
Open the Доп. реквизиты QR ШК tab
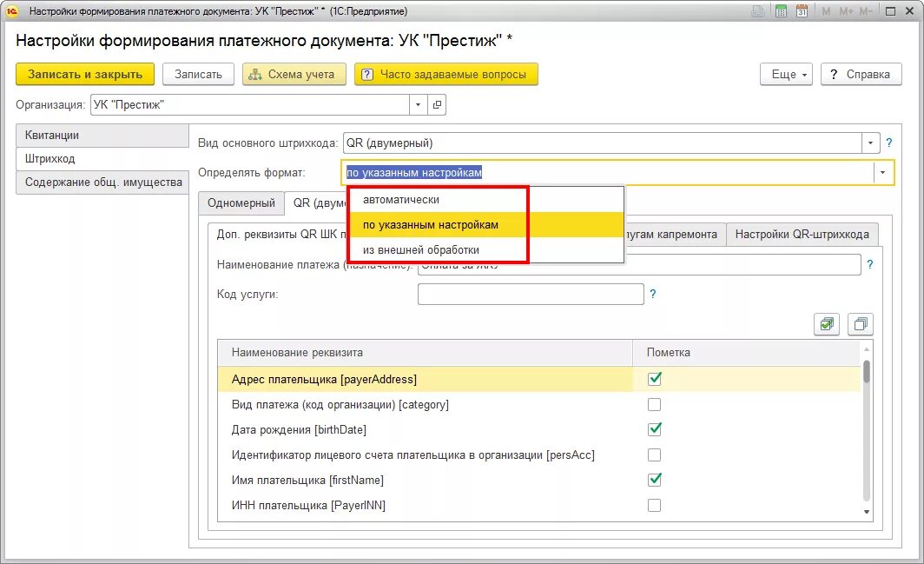pyautogui.click(x=278, y=235)
